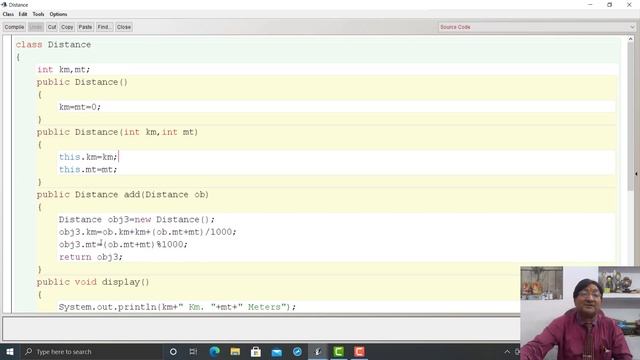Click the 'this.km=km;' statement

88,157
